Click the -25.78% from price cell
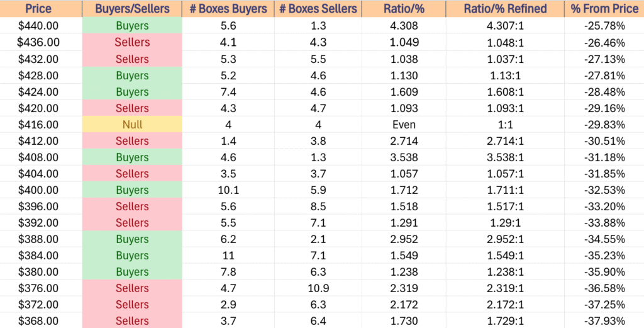The width and height of the screenshot is (644, 328). click(x=604, y=26)
